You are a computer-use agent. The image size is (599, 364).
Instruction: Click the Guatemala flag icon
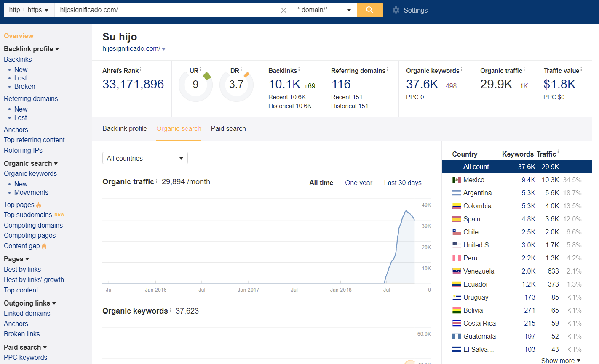(456, 336)
